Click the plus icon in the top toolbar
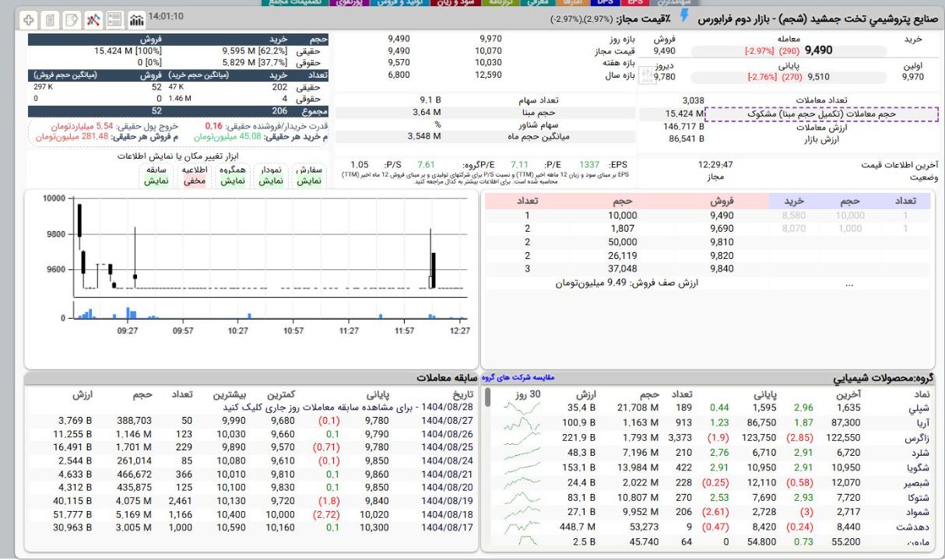The height and width of the screenshot is (560, 945). click(x=29, y=18)
